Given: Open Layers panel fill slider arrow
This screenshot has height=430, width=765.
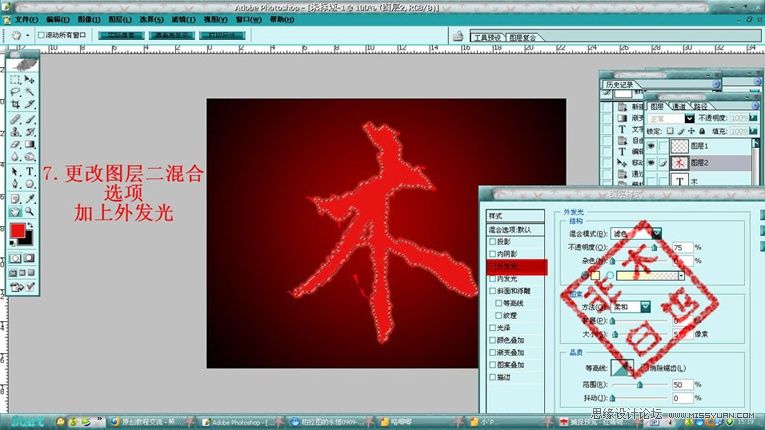Looking at the screenshot, I should click(x=753, y=131).
